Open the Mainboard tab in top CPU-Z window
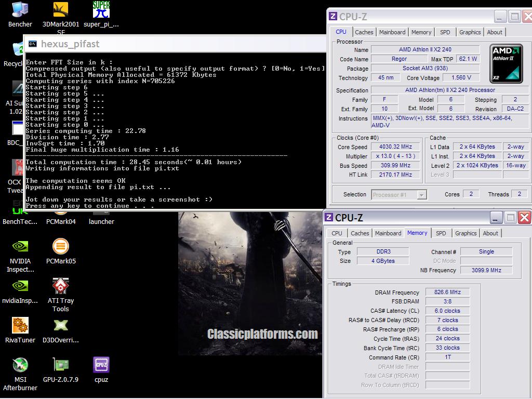532x399 pixels. tap(392, 32)
